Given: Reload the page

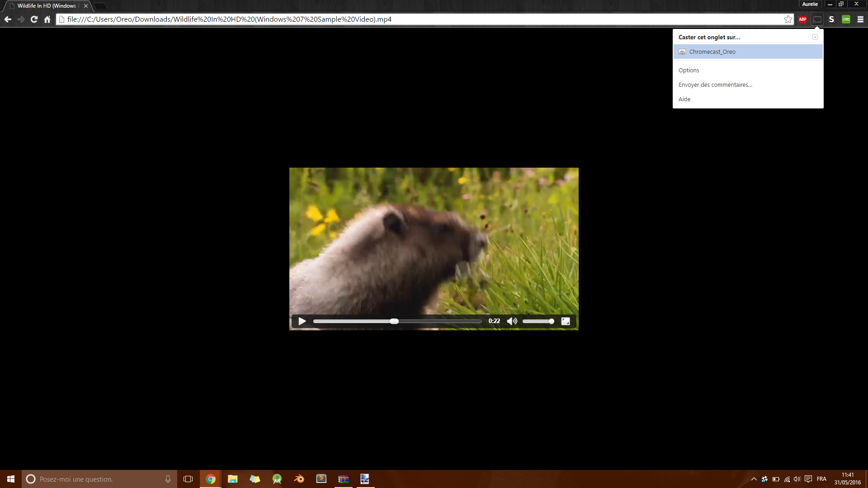Looking at the screenshot, I should click(34, 19).
